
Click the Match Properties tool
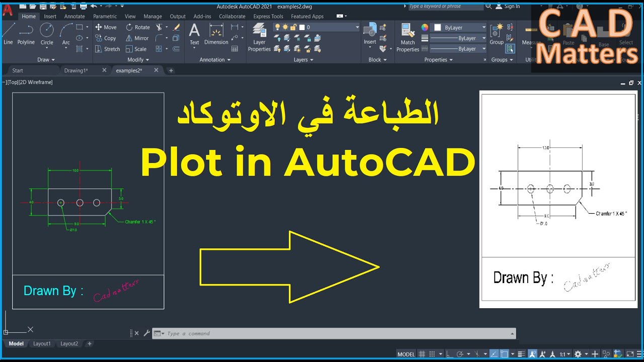pos(408,38)
